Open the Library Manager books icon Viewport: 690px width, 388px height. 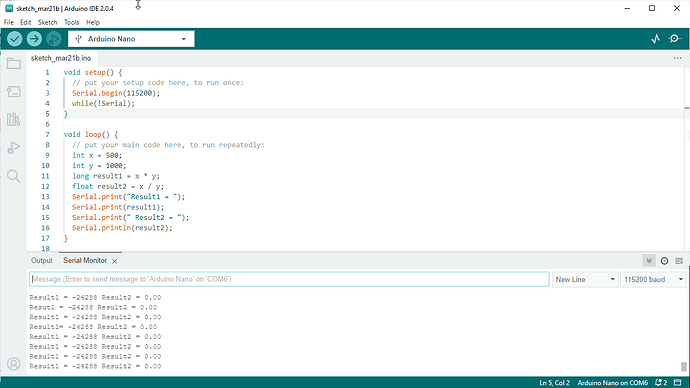[x=14, y=119]
